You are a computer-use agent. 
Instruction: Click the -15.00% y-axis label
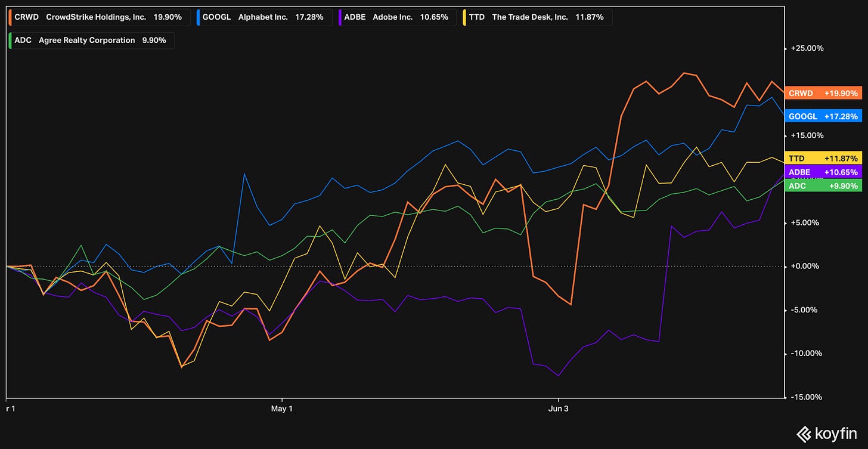pos(808,397)
